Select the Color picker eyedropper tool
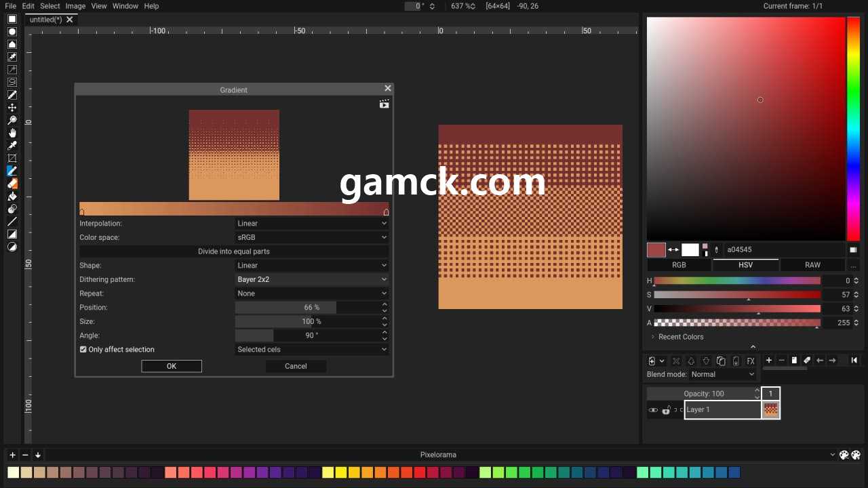Screen dimensions: 868x488 [12, 146]
